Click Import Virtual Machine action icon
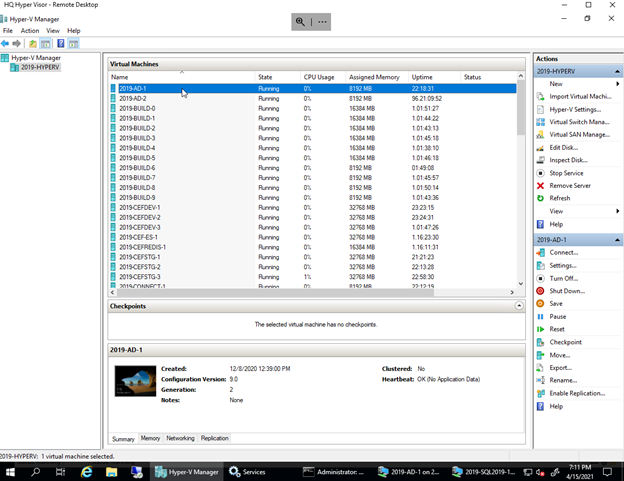 point(540,96)
